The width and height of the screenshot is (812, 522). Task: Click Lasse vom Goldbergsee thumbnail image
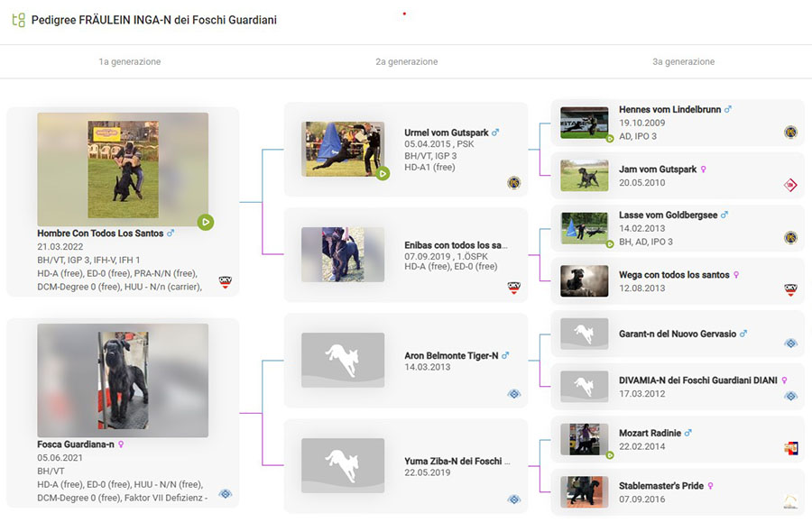coord(584,227)
